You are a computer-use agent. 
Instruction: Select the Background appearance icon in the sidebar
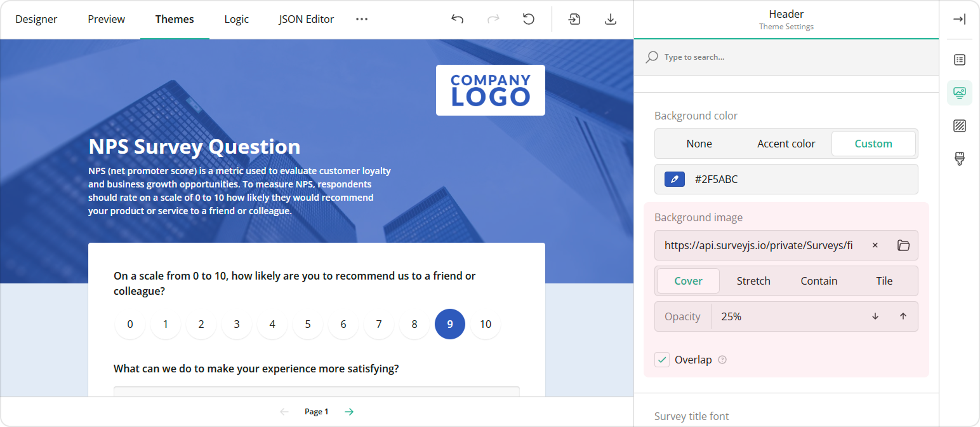(959, 125)
